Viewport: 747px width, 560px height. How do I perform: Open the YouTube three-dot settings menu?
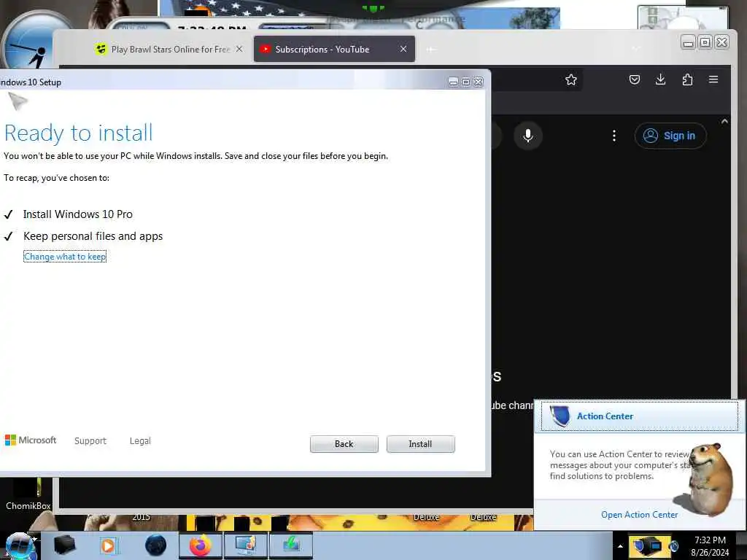pos(614,136)
